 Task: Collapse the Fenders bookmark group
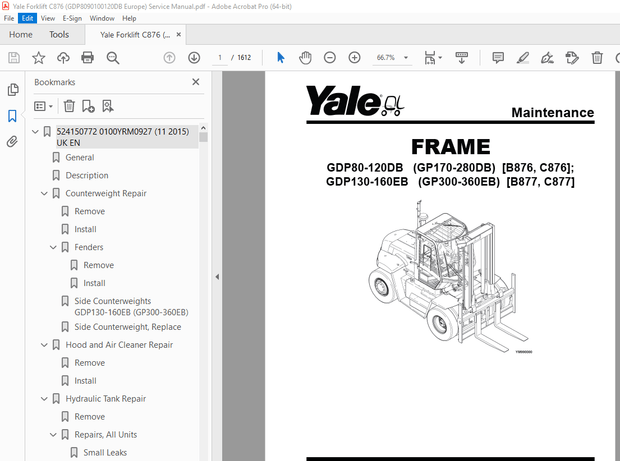tap(54, 247)
